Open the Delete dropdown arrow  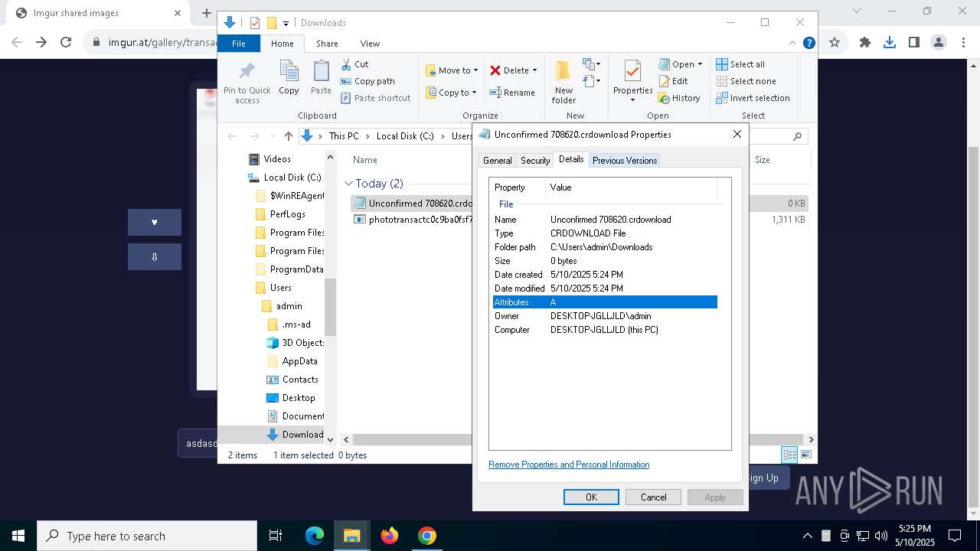(x=534, y=70)
